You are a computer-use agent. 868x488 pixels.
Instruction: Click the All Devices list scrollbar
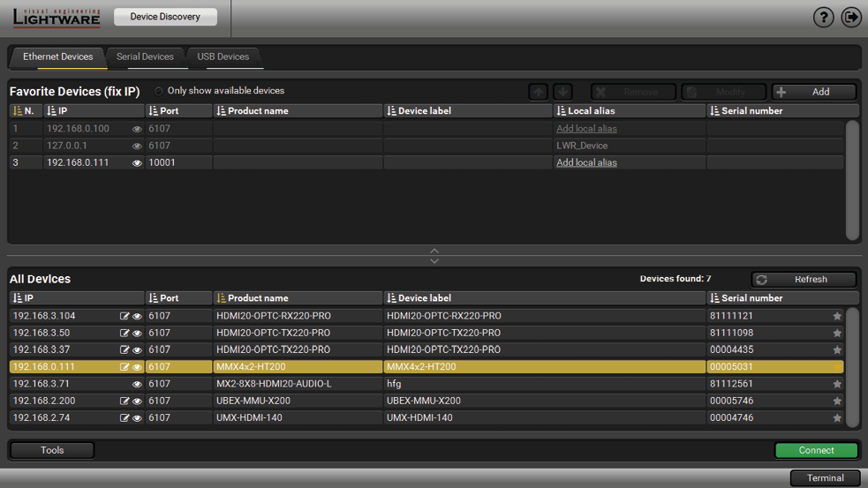click(x=852, y=367)
